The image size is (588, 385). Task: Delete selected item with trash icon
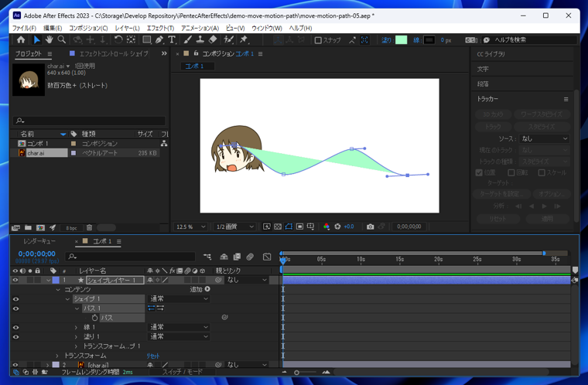pyautogui.click(x=89, y=228)
